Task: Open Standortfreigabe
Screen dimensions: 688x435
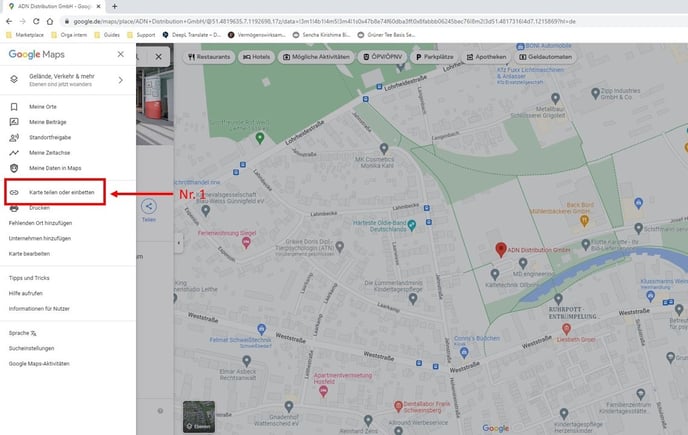Action: pyautogui.click(x=50, y=137)
